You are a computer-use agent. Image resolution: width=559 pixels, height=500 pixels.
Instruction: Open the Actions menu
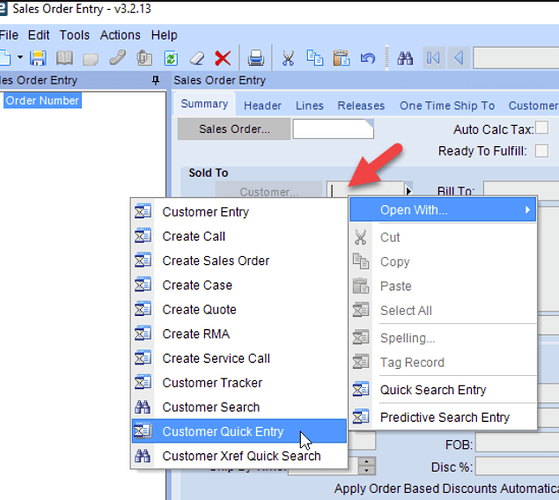pos(120,35)
